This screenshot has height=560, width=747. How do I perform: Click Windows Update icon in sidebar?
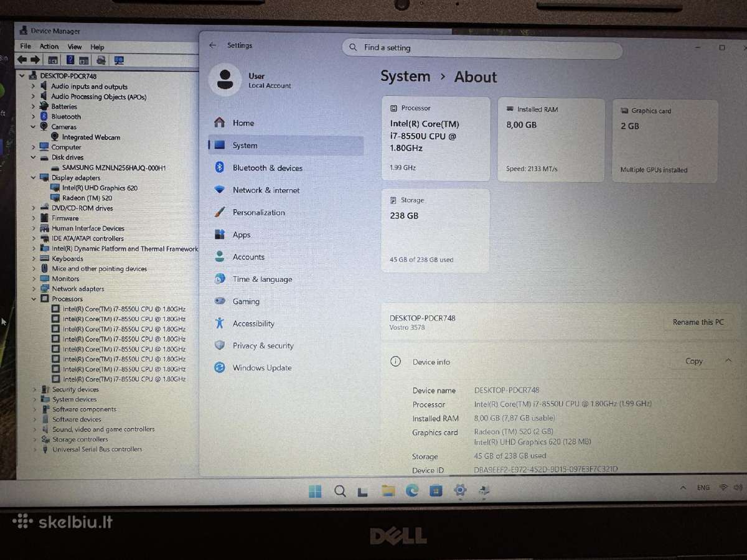(219, 368)
